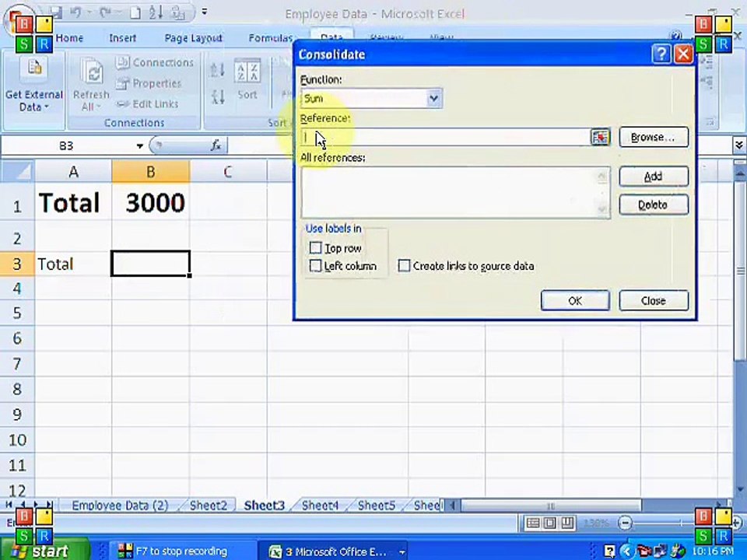Check Create links to source data
The width and height of the screenshot is (747, 560).
pos(404,266)
